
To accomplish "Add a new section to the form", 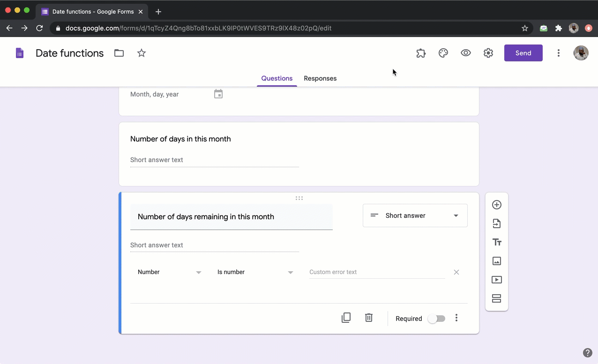I will (x=496, y=298).
